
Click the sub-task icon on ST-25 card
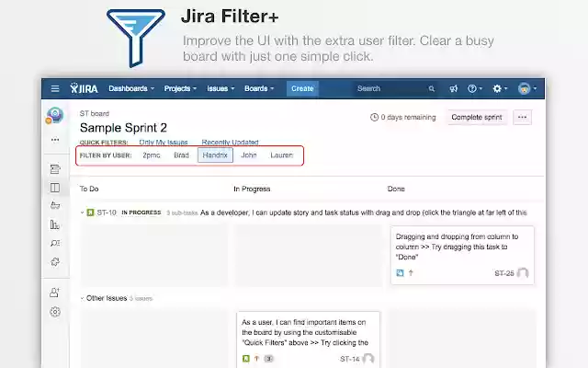pyautogui.click(x=401, y=273)
